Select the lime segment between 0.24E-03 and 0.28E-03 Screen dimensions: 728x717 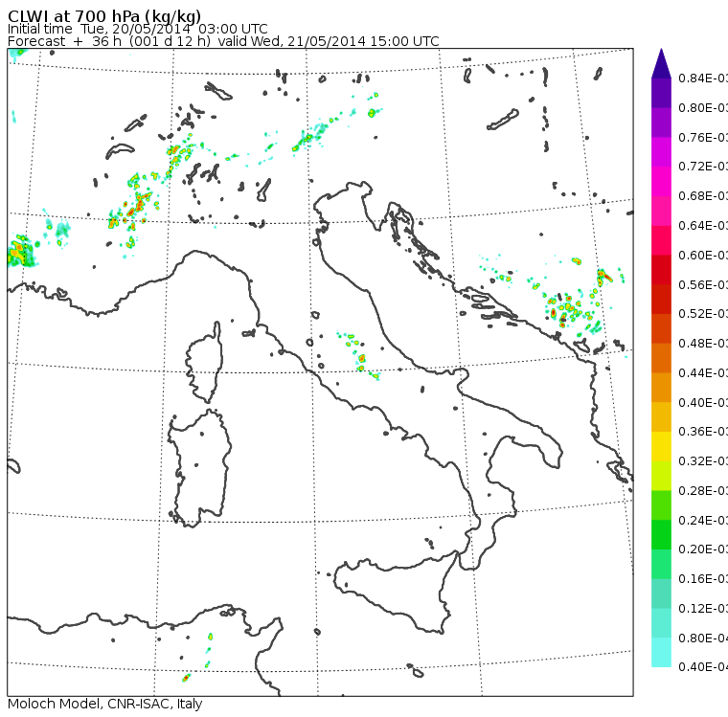[661, 505]
